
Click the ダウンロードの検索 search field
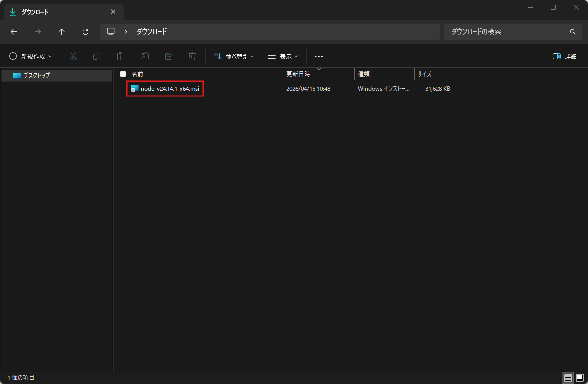tap(507, 32)
